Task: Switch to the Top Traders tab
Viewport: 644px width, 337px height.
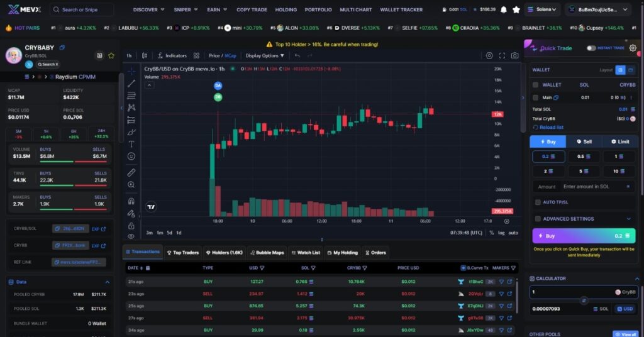Action: click(183, 253)
